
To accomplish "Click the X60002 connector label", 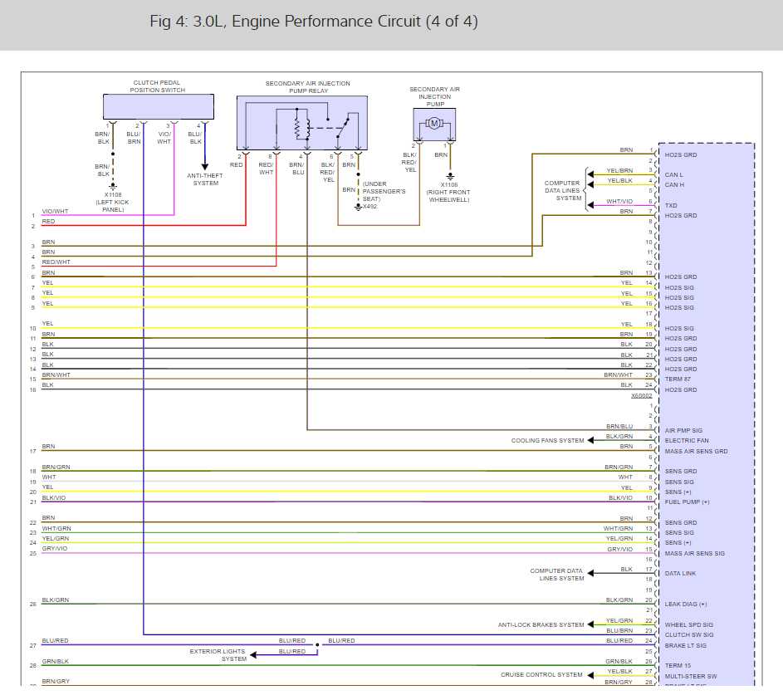I will (x=640, y=395).
